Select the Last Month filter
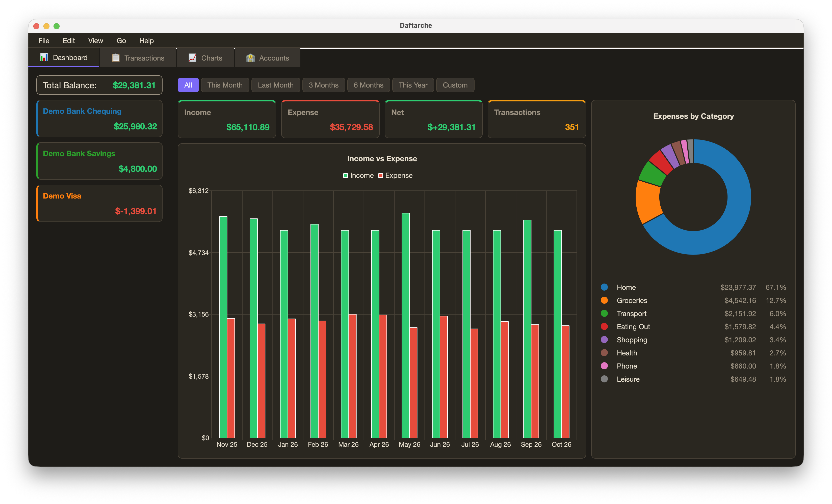Viewport: 832px width, 504px height. tap(276, 85)
